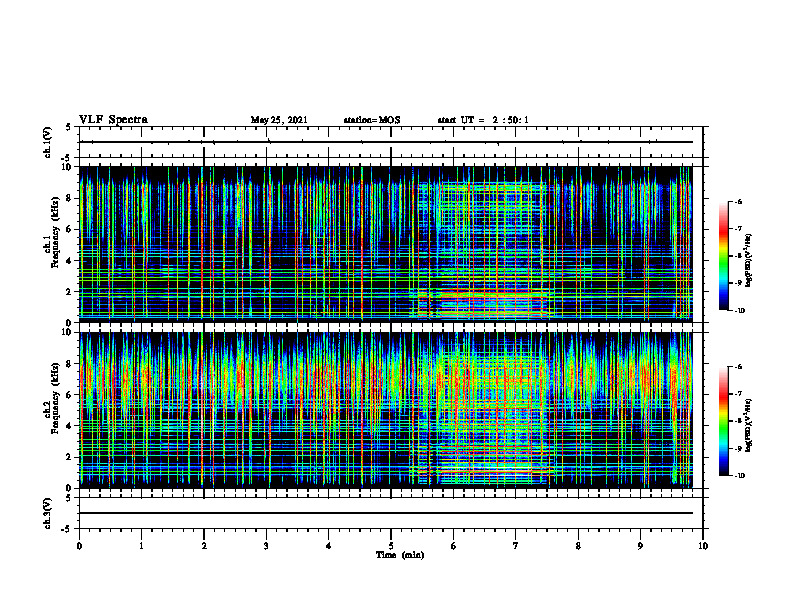The width and height of the screenshot is (792, 612).
Task: Click the ch.1 voltage waveform trace
Action: pyautogui.click(x=386, y=142)
